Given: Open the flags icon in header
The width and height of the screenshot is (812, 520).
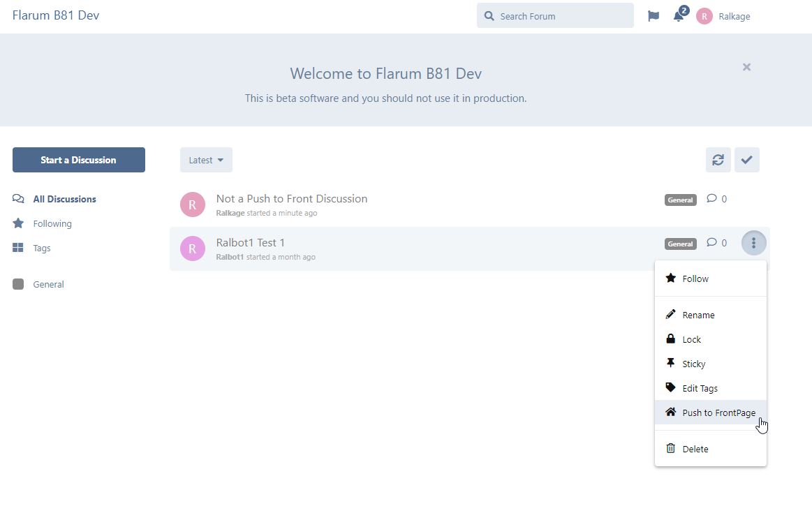Looking at the screenshot, I should click(x=654, y=16).
